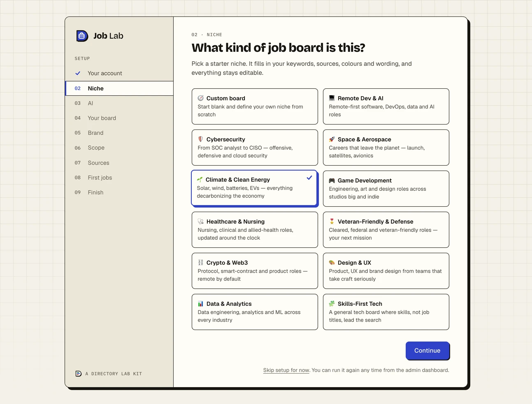Click the palette icon on Design & UX
532x404 pixels.
(332, 263)
